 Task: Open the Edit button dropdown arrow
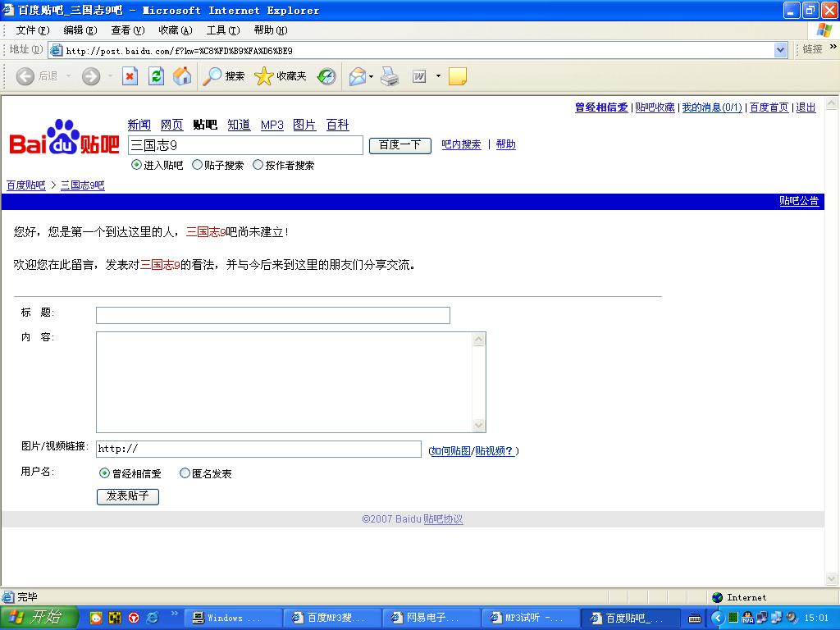(438, 76)
